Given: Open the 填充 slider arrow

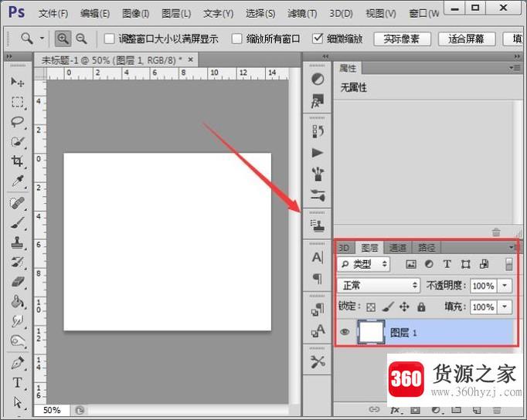Looking at the screenshot, I should tap(505, 307).
